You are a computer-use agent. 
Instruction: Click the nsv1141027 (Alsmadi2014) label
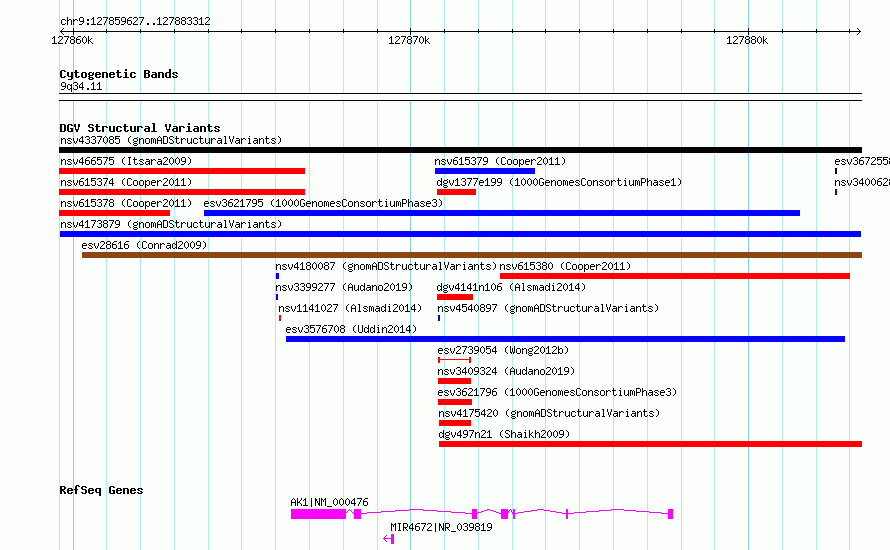350,308
